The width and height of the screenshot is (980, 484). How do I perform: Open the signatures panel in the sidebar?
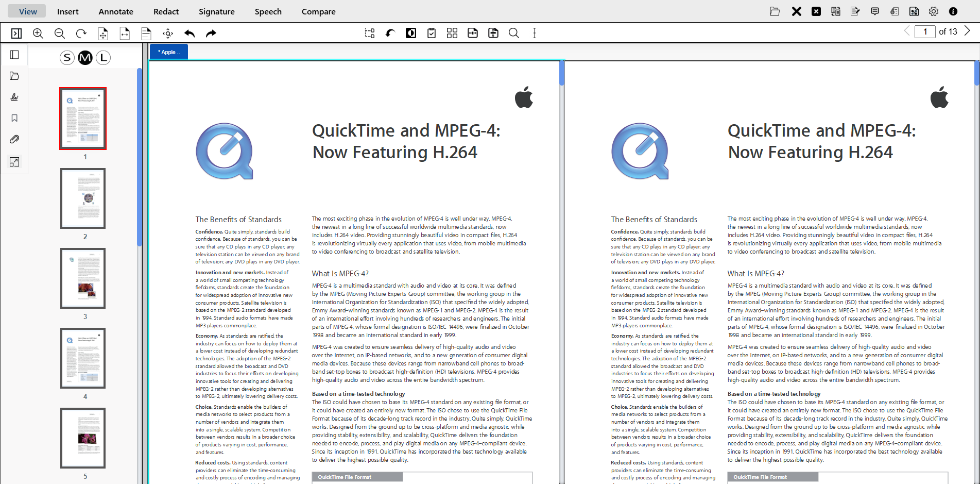point(14,97)
